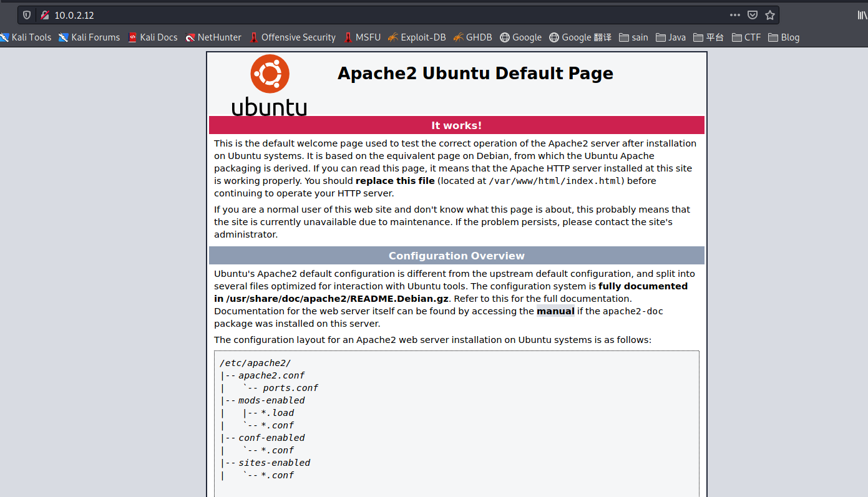This screenshot has height=497, width=868.
Task: Click the It works! banner
Action: (x=457, y=125)
